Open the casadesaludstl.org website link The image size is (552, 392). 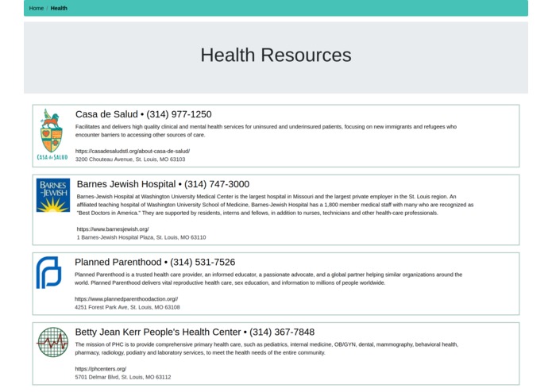[133, 152]
